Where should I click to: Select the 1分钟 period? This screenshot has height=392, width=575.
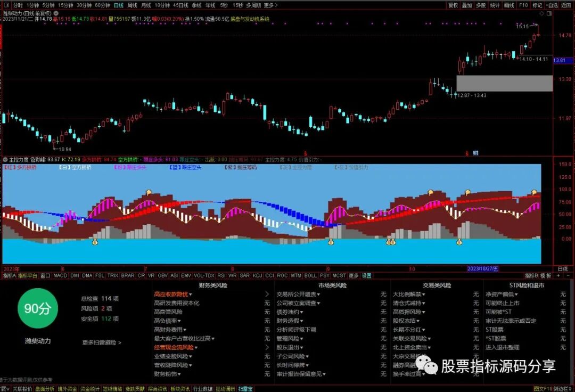click(32, 5)
